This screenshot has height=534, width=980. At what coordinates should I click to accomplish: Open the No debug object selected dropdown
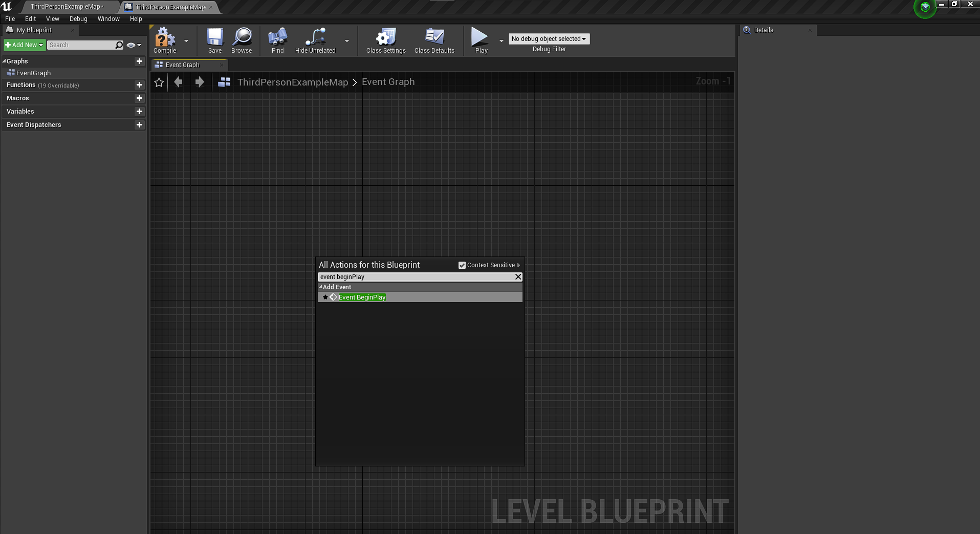coord(549,39)
